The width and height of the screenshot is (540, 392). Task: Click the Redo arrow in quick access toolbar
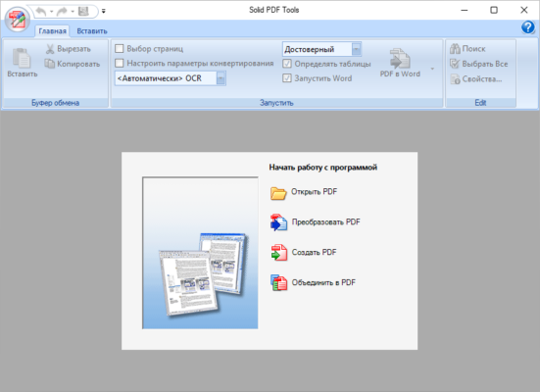tap(62, 12)
